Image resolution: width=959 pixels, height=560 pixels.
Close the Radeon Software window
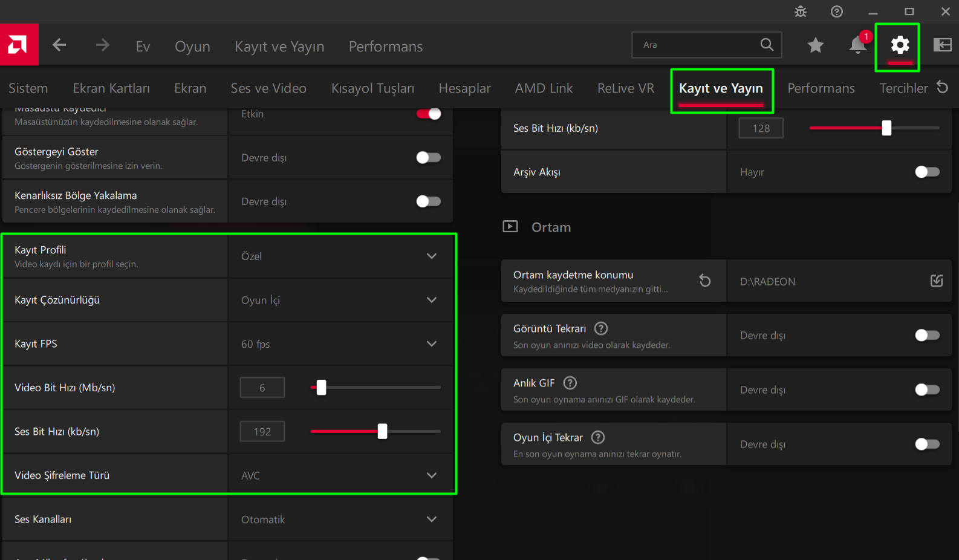point(946,11)
